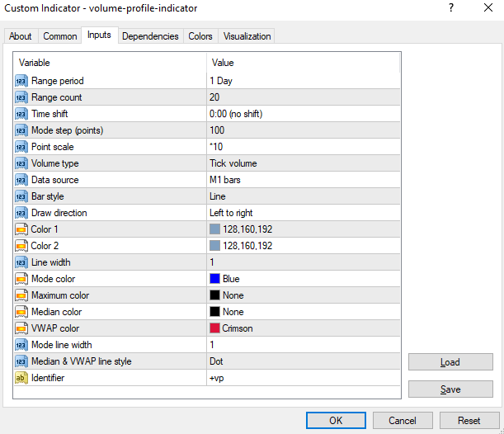
Task: Close the Custom Indicator dialog
Action: click(x=488, y=7)
